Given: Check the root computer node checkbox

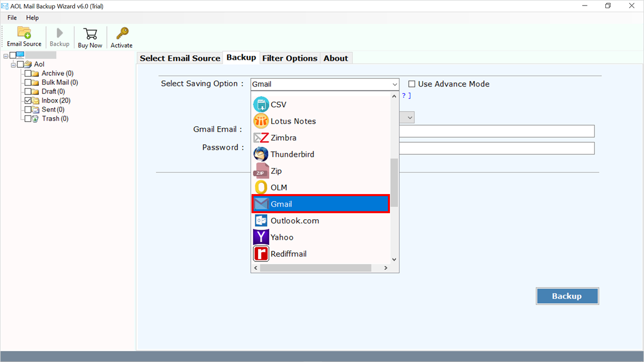Looking at the screenshot, I should pos(13,55).
